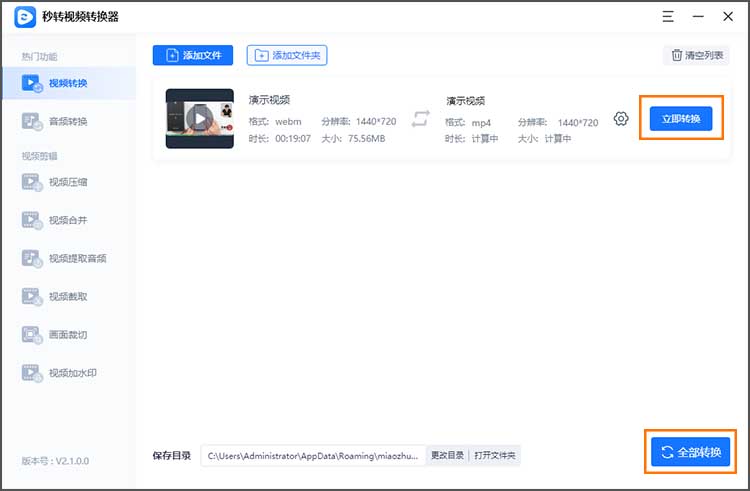Click 更改目录 to change save folder
The image size is (750, 491).
coord(447,456)
